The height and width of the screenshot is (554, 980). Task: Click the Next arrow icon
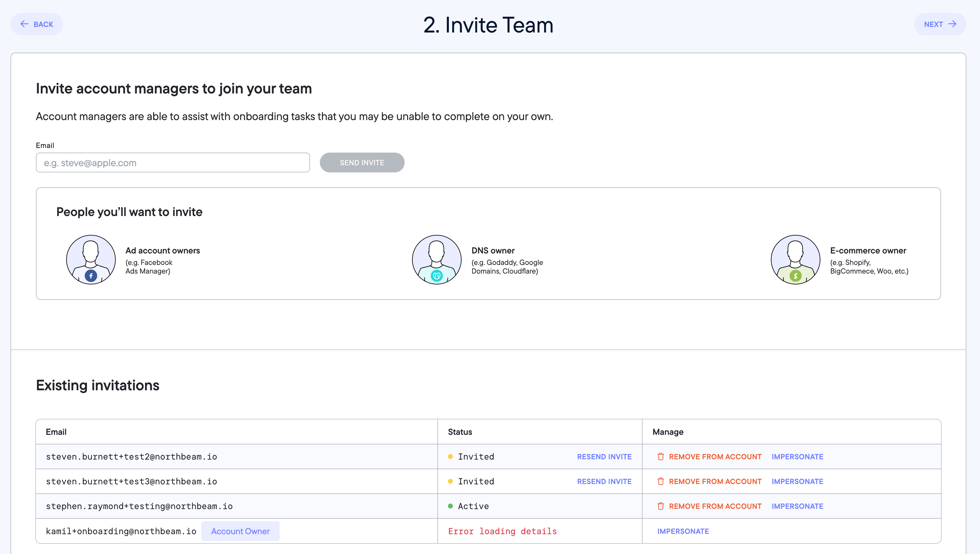pos(952,24)
